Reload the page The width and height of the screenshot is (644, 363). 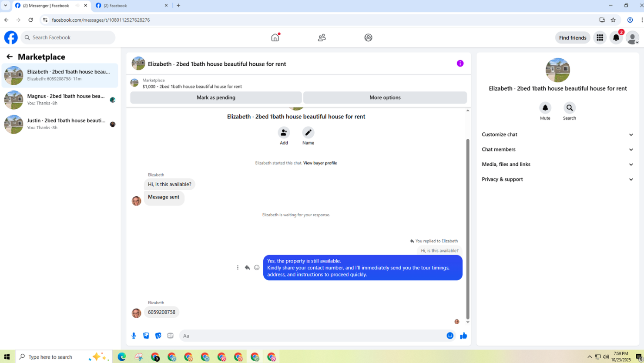click(30, 20)
